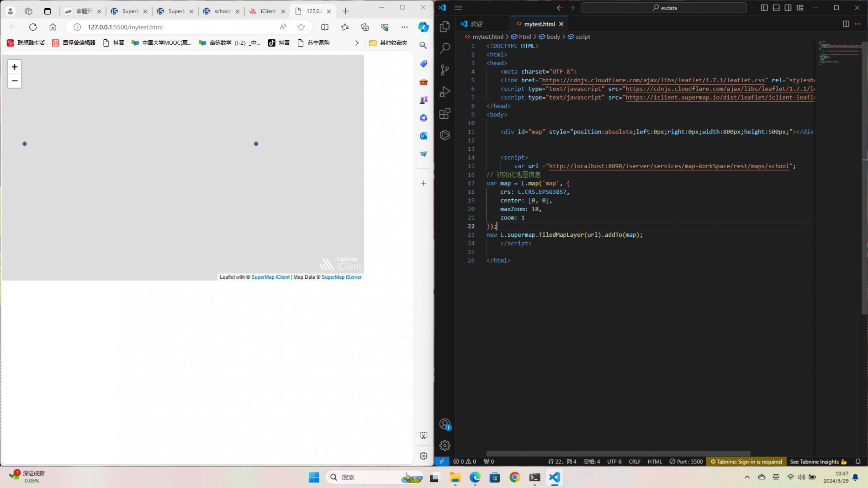
Task: Open the VS Code Accounts menu
Action: point(445,424)
